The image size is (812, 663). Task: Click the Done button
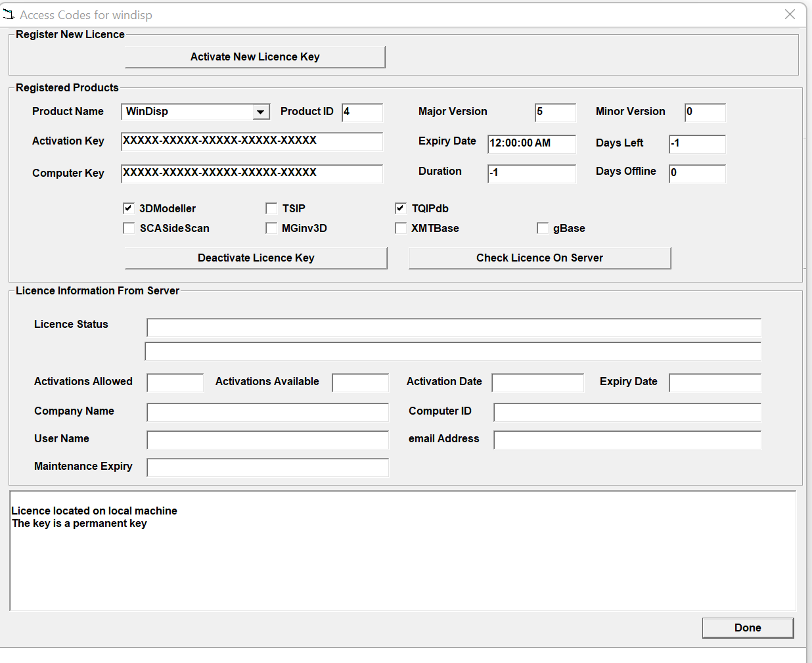pyautogui.click(x=748, y=628)
